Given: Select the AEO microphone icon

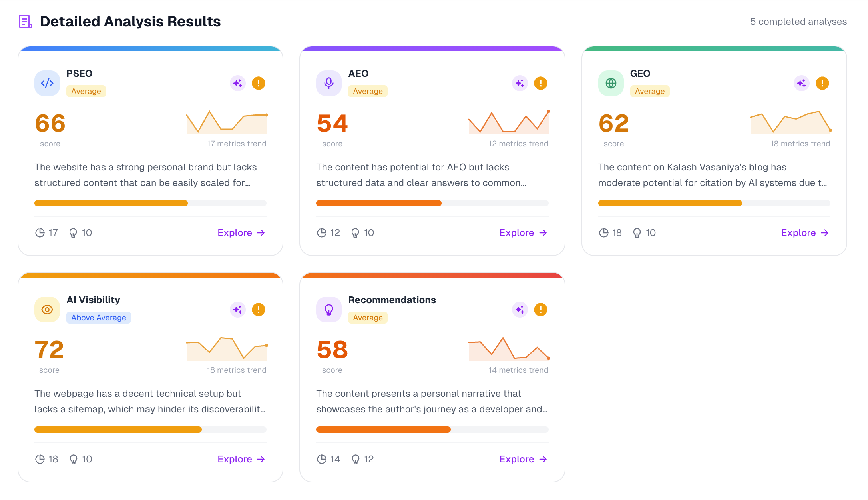Looking at the screenshot, I should tap(328, 83).
